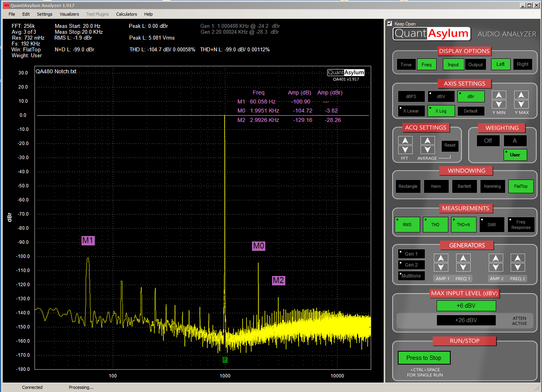
Task: Toggle Freq Response measurement
Action: [x=521, y=225]
